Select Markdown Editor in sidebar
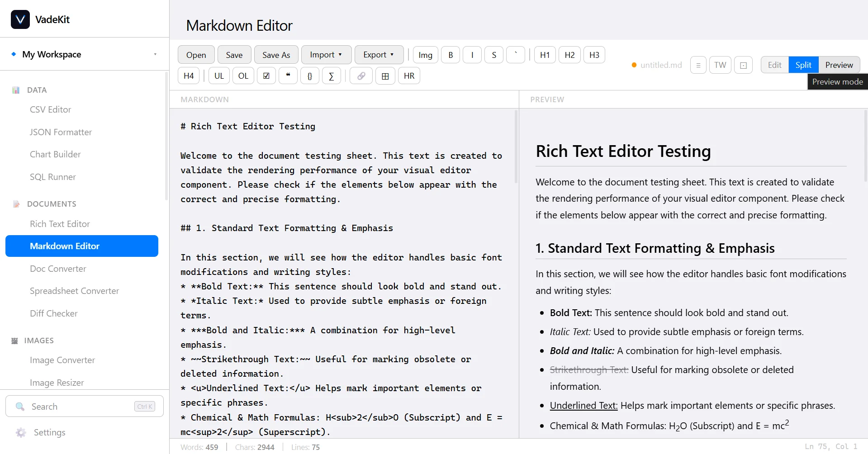Viewport: 868px width, 454px height. 82,246
